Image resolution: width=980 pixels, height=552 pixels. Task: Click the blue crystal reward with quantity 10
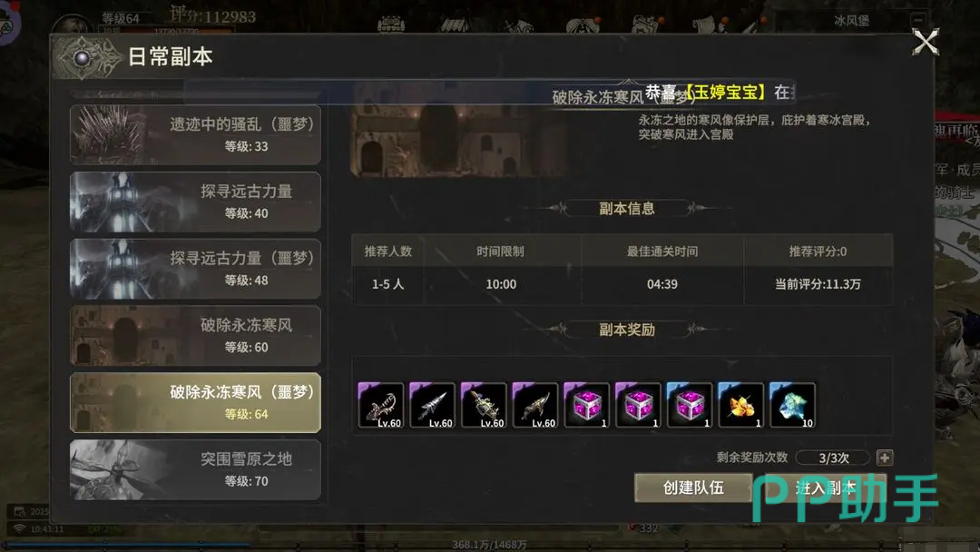pyautogui.click(x=792, y=405)
